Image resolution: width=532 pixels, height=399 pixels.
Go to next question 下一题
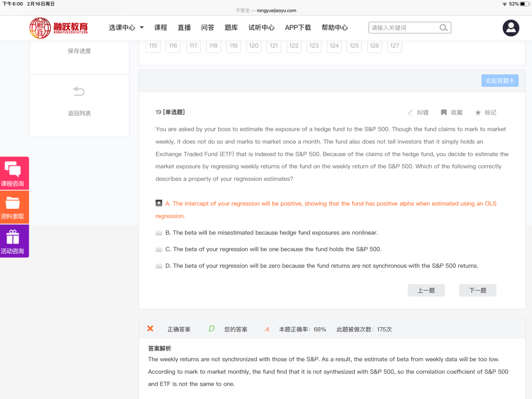[x=477, y=290]
